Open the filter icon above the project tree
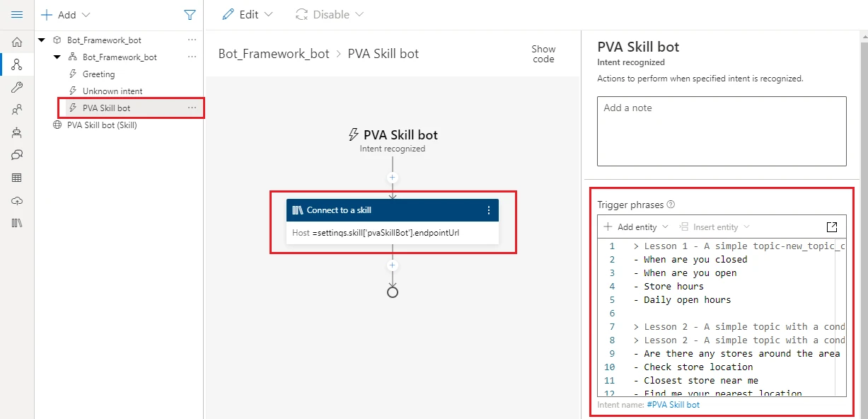868x419 pixels. click(189, 14)
